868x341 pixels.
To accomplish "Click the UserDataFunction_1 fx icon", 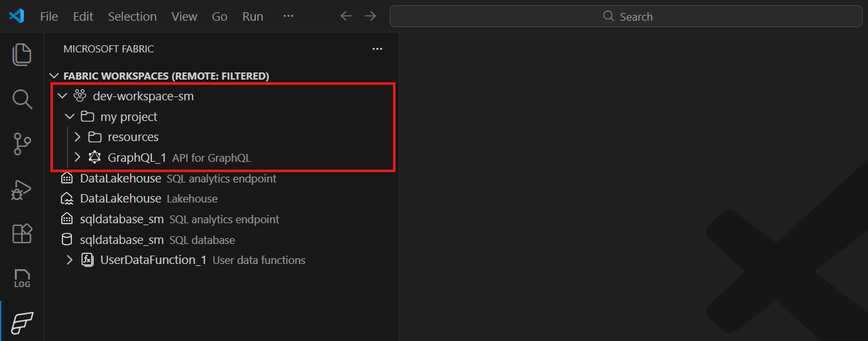I will (87, 260).
